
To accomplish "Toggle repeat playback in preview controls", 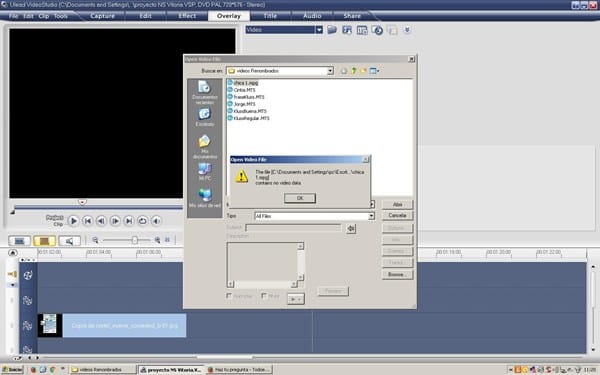I will [142, 221].
